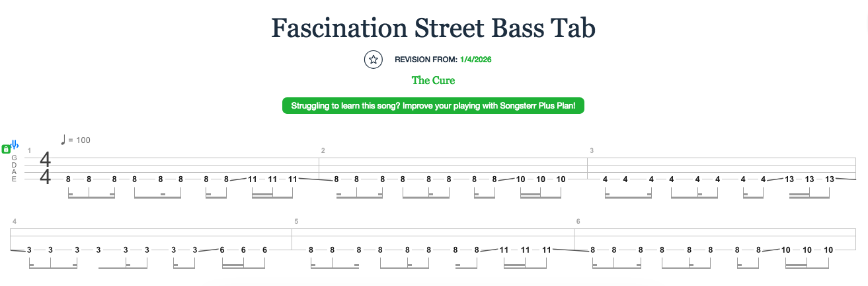Click first fret 3 note in measure 4
The height and width of the screenshot is (286, 868).
click(x=30, y=250)
